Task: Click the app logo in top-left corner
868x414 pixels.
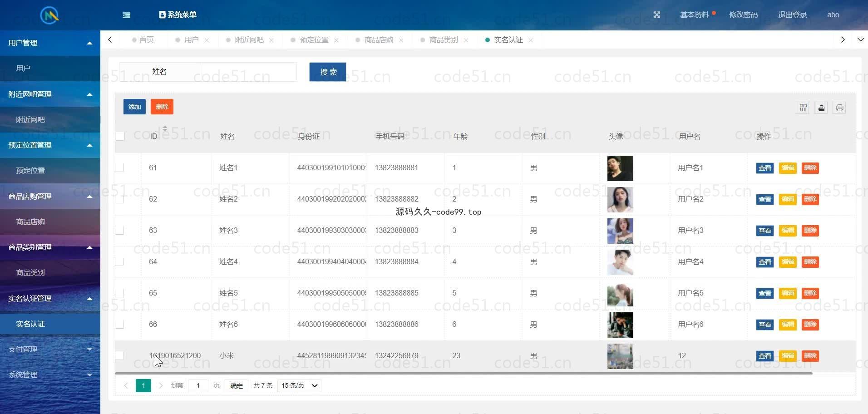Action: (x=49, y=15)
